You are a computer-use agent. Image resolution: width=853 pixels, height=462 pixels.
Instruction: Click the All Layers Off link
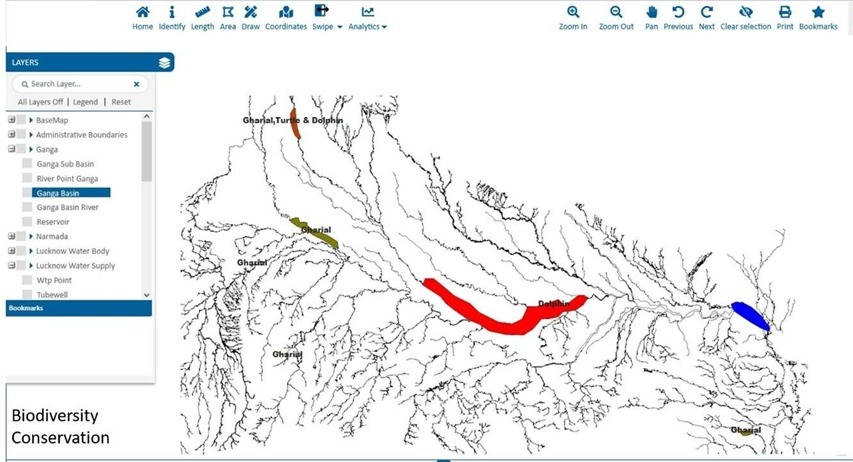(41, 102)
